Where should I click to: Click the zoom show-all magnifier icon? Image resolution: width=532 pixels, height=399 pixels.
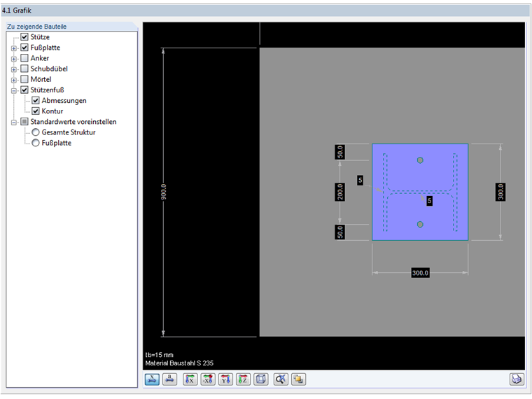tap(281, 379)
